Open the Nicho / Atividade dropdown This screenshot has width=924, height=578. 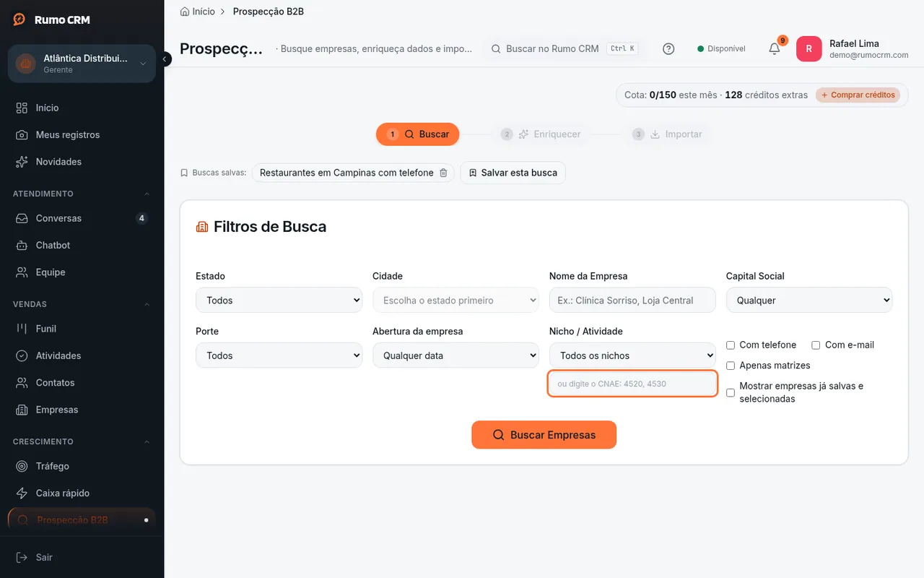(632, 355)
